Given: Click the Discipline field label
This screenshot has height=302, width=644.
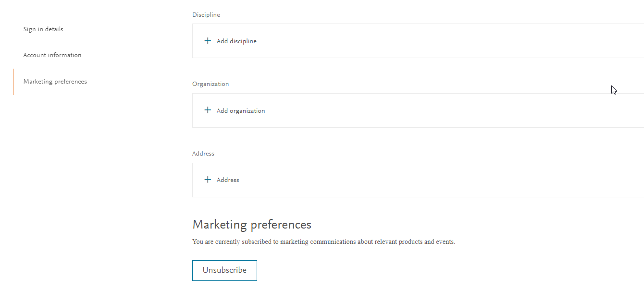Looking at the screenshot, I should tap(206, 15).
